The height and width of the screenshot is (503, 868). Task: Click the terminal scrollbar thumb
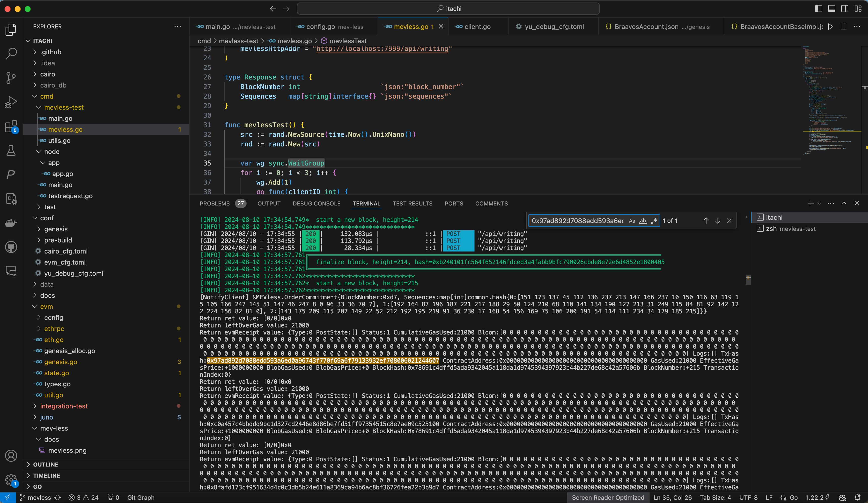click(748, 280)
